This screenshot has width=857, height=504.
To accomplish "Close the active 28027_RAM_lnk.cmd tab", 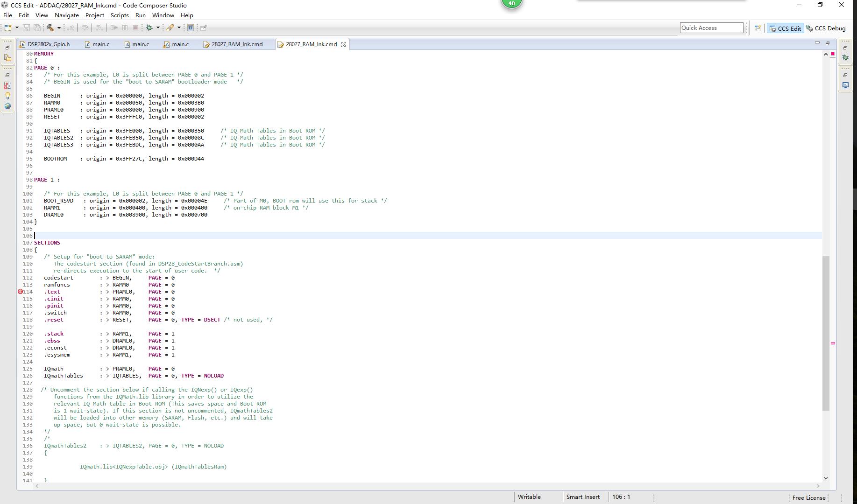I will tap(343, 44).
